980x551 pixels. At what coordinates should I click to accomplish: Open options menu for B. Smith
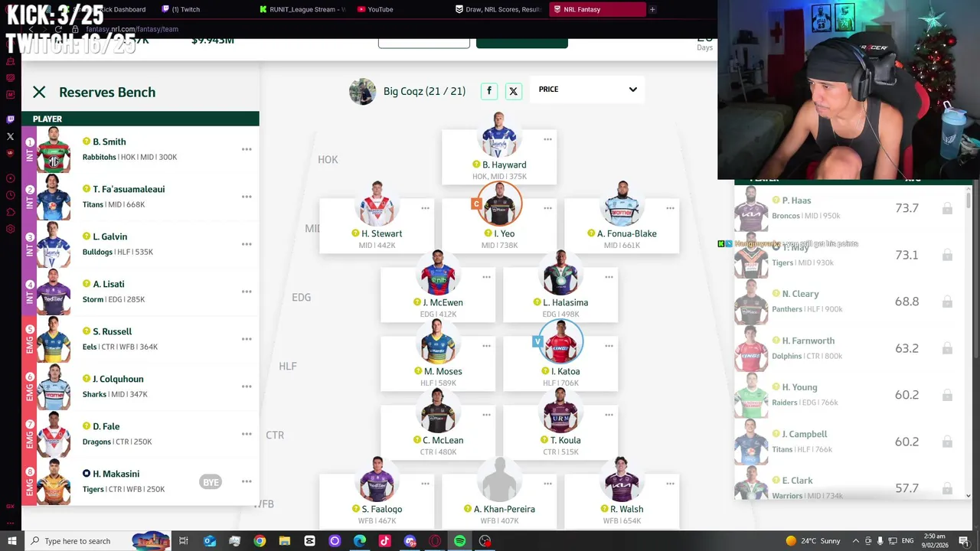247,149
